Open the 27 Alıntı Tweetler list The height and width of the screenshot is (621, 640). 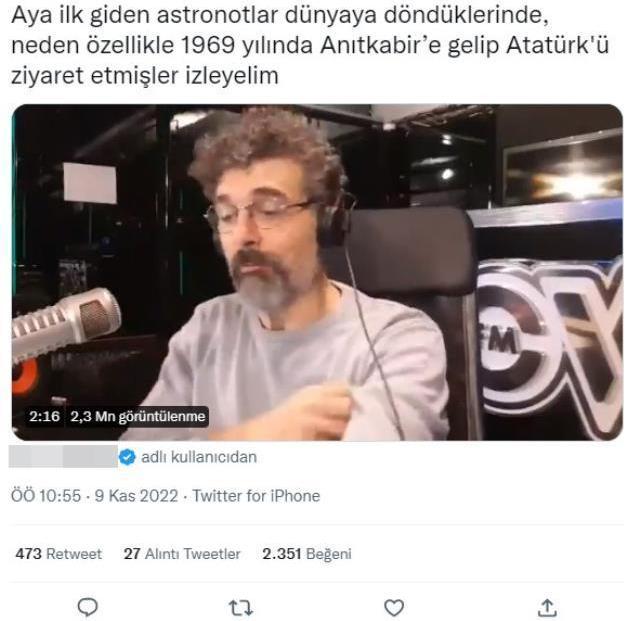click(x=182, y=554)
